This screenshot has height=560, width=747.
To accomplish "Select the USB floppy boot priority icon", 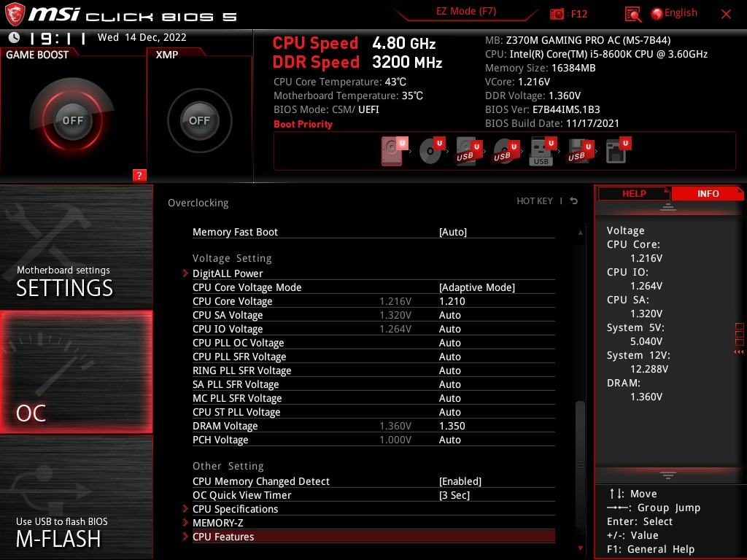I will 580,151.
